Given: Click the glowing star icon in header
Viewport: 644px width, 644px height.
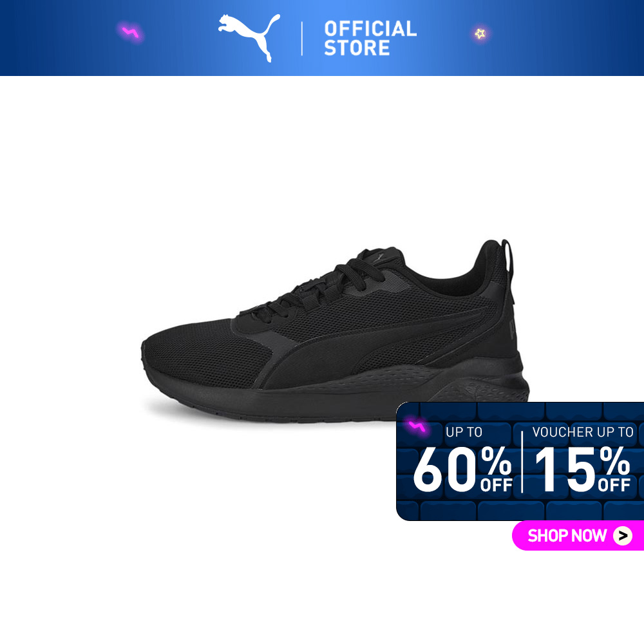Looking at the screenshot, I should point(480,33).
